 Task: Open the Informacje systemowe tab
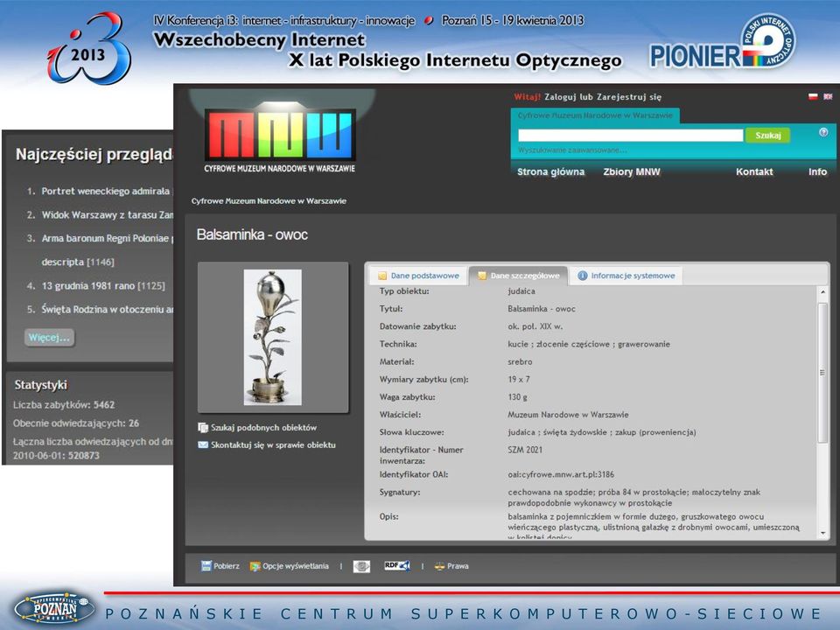pyautogui.click(x=626, y=276)
